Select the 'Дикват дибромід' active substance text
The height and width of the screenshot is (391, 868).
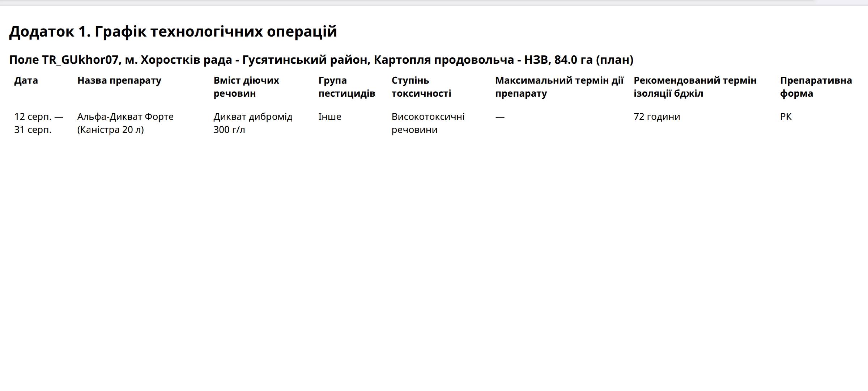253,117
